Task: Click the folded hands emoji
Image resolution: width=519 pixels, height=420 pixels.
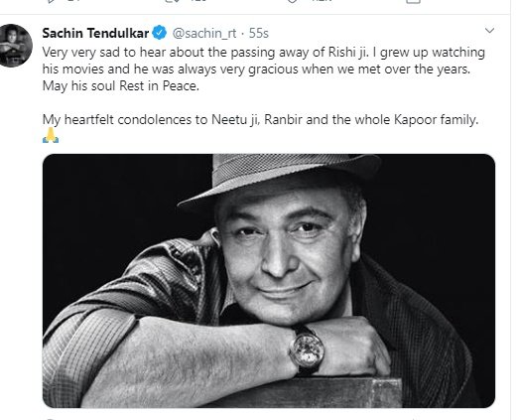Action: coord(51,135)
